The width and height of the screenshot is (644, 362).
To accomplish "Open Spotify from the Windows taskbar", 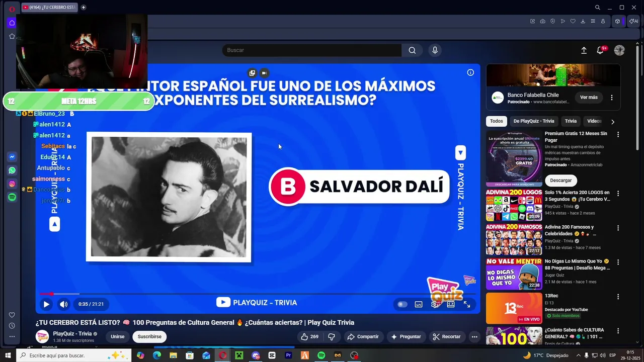I will (321, 355).
